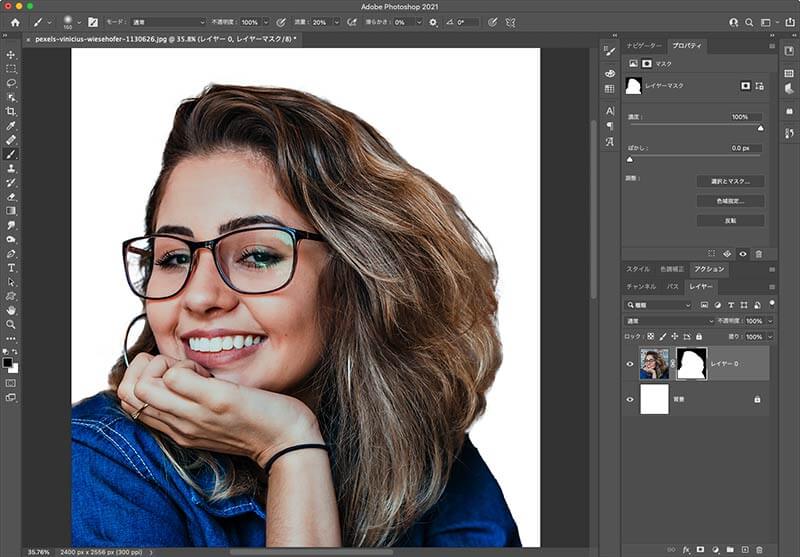Click the fx layer style icon
Screen dimensions: 800x557
point(685,549)
